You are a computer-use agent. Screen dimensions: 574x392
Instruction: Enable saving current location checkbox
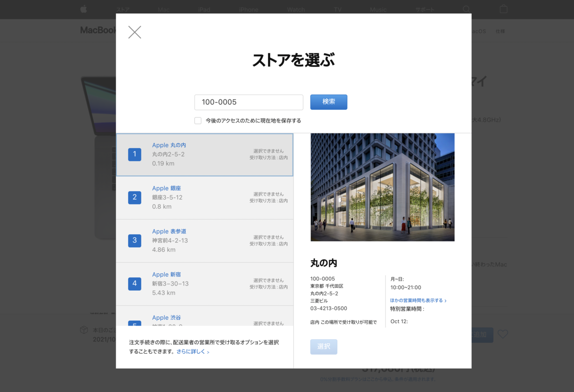click(198, 120)
